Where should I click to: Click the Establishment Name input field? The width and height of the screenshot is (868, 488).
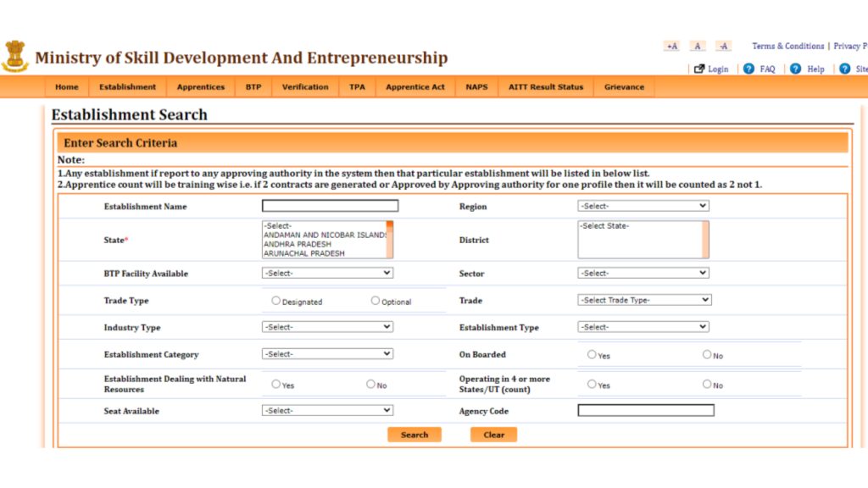tap(330, 206)
